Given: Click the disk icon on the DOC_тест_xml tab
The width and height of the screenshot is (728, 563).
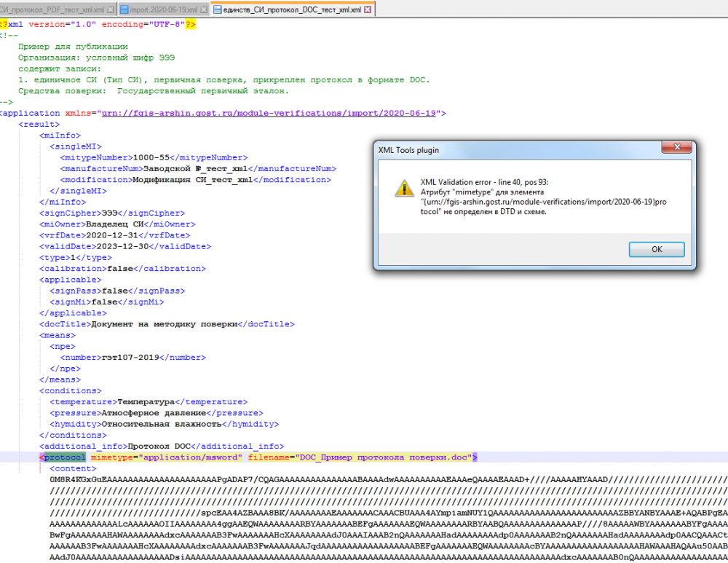Looking at the screenshot, I should 216,10.
